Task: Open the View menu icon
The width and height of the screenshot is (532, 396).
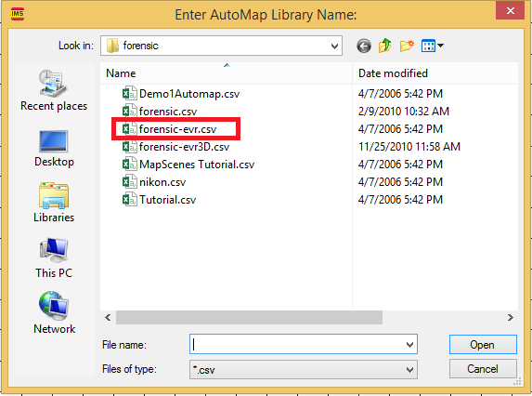Action: 433,46
